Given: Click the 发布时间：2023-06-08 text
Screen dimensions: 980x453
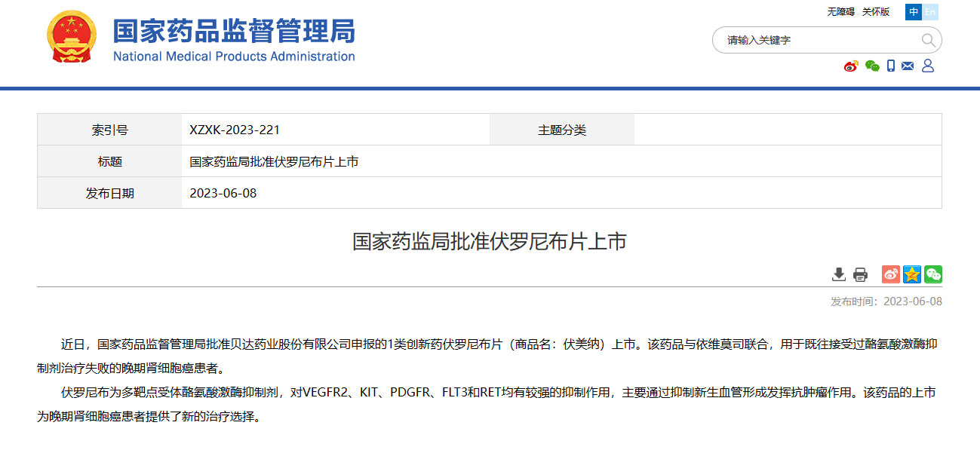Looking at the screenshot, I should point(886,301).
